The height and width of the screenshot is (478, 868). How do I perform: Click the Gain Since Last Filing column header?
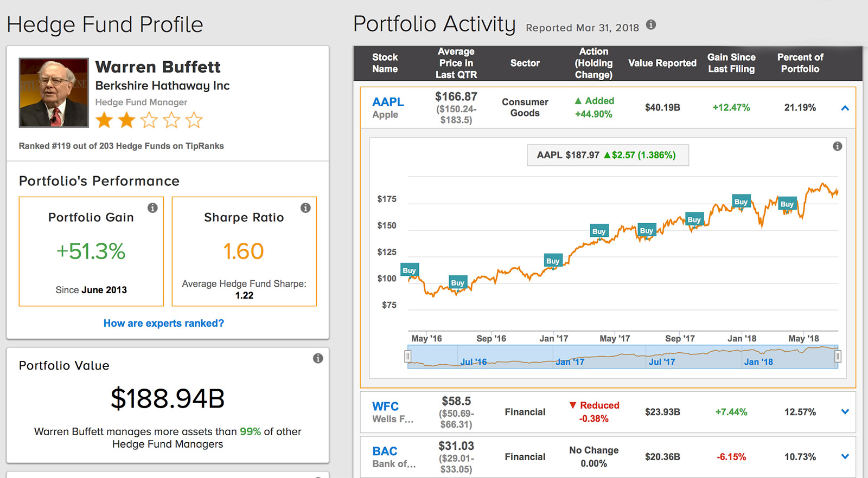pos(731,63)
